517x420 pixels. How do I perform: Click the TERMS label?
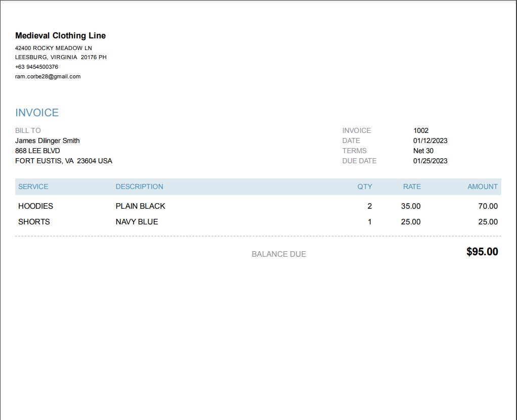[x=355, y=151]
